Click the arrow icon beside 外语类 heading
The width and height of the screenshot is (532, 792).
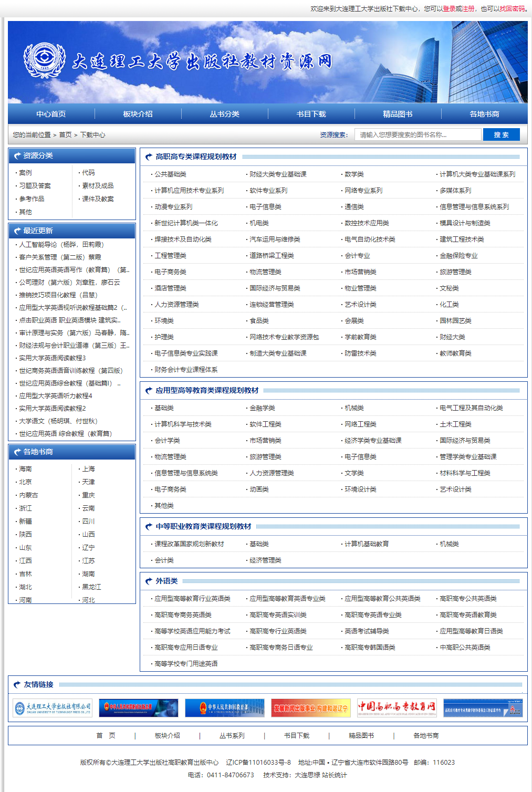tap(149, 581)
